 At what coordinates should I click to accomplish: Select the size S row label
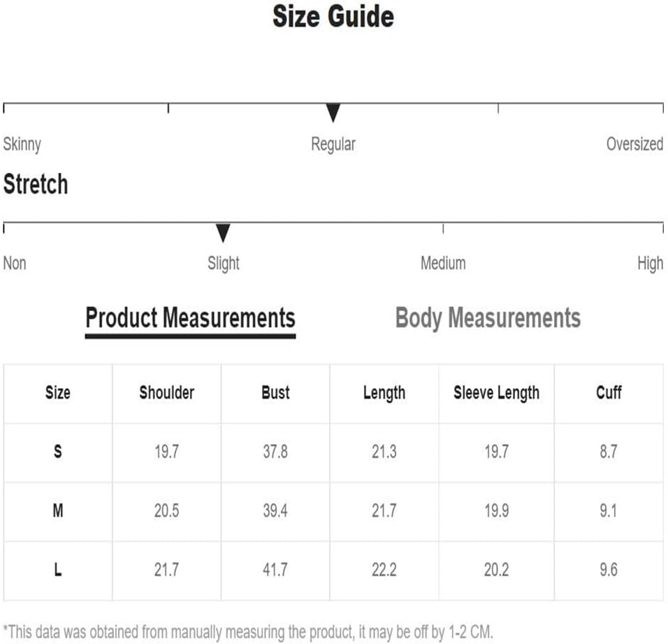58,451
